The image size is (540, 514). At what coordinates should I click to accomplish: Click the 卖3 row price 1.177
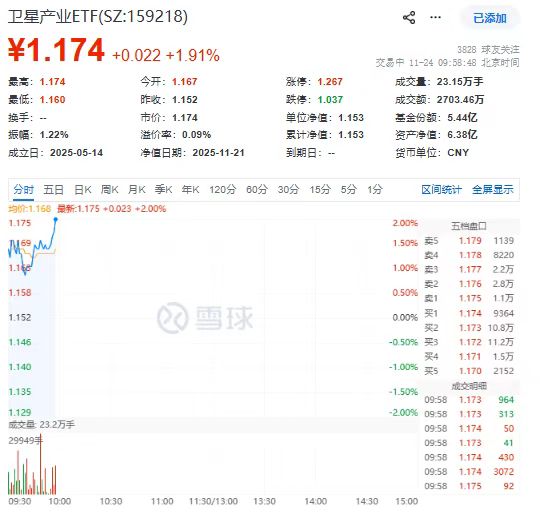click(x=470, y=270)
